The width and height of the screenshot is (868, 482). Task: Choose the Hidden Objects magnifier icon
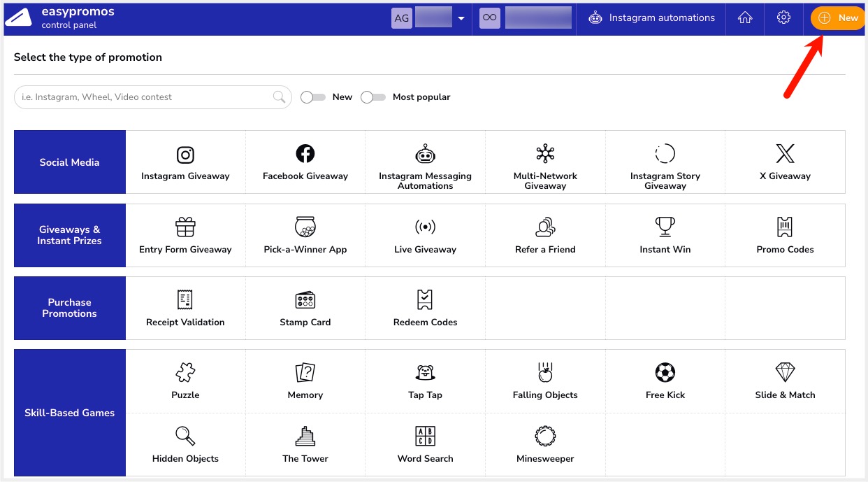(x=185, y=437)
